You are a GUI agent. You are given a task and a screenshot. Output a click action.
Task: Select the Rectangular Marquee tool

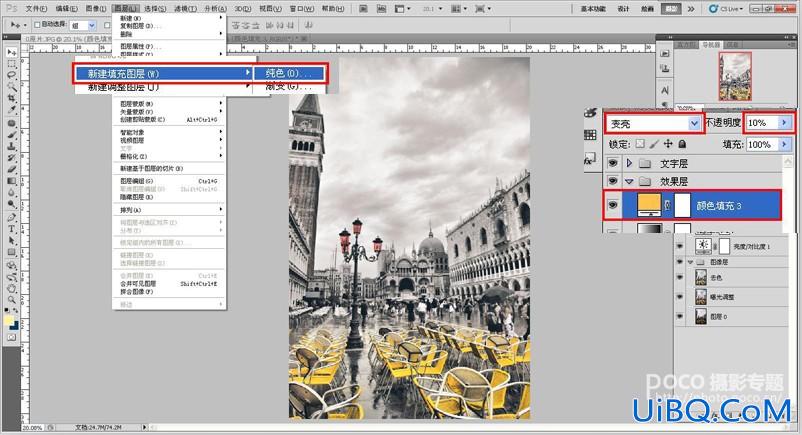(11, 64)
